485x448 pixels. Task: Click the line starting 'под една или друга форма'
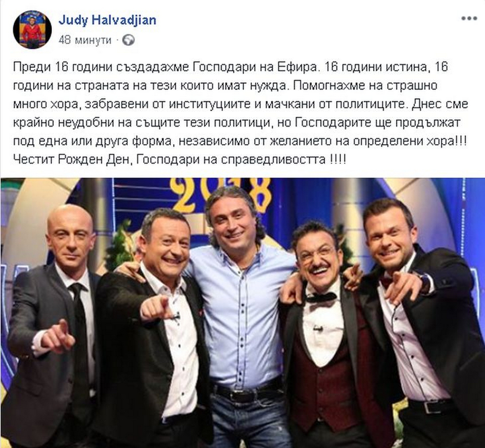(x=240, y=141)
